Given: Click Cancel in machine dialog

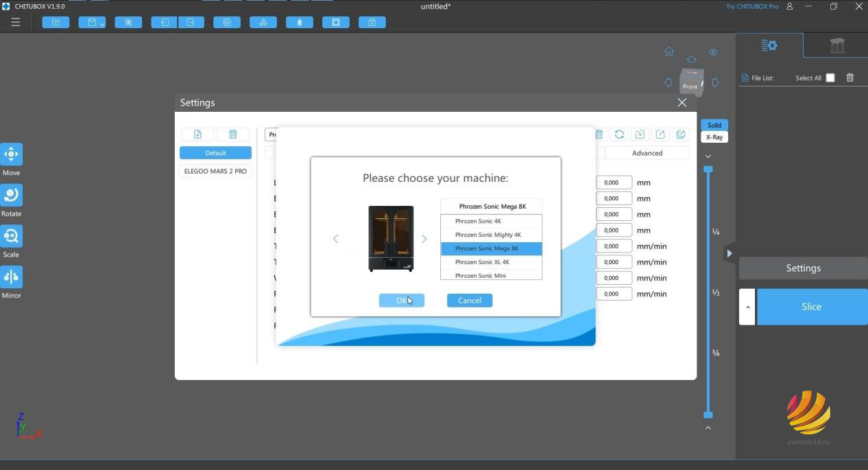Looking at the screenshot, I should [470, 301].
